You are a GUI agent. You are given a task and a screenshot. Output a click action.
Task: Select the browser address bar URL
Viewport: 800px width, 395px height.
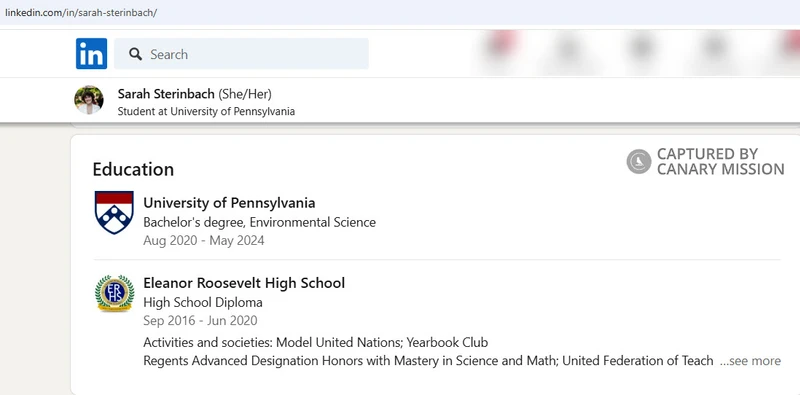[81, 13]
